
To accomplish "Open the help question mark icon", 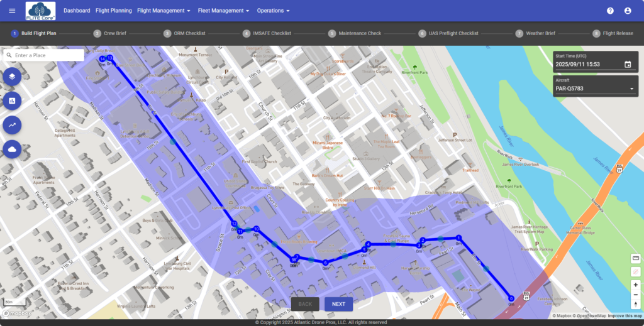I will click(x=610, y=11).
